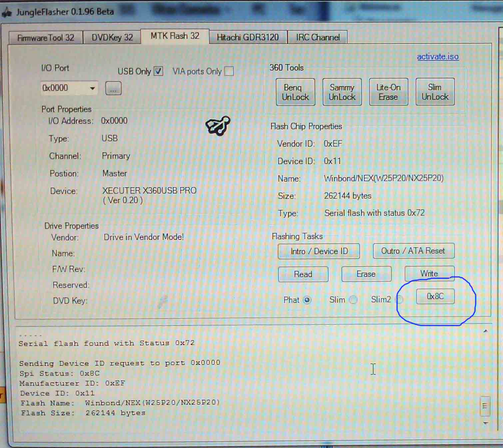Click the log line 'Flash Size: 262144 bytes'
Image resolution: width=503 pixels, height=448 pixels.
(x=83, y=413)
